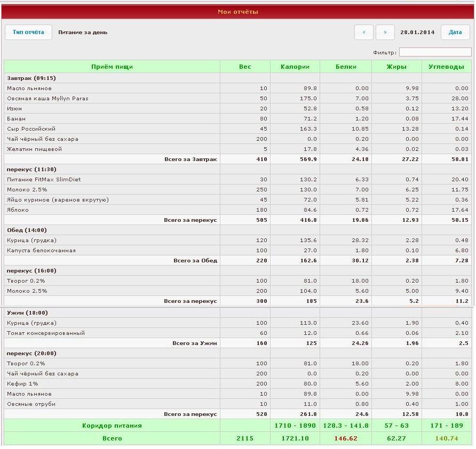The width and height of the screenshot is (476, 449).
Task: Select the перекус (16:00) meal header
Action: [x=237, y=271]
